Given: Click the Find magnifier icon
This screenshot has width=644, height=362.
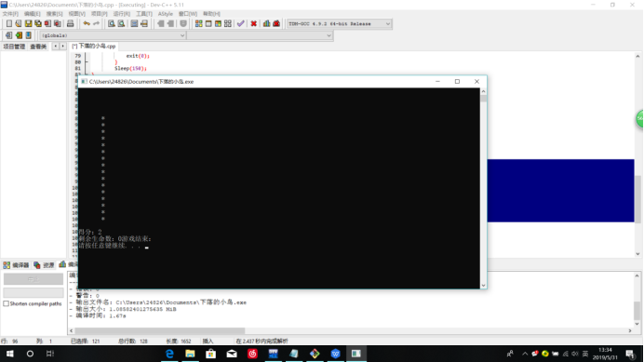Looking at the screenshot, I should click(x=112, y=24).
